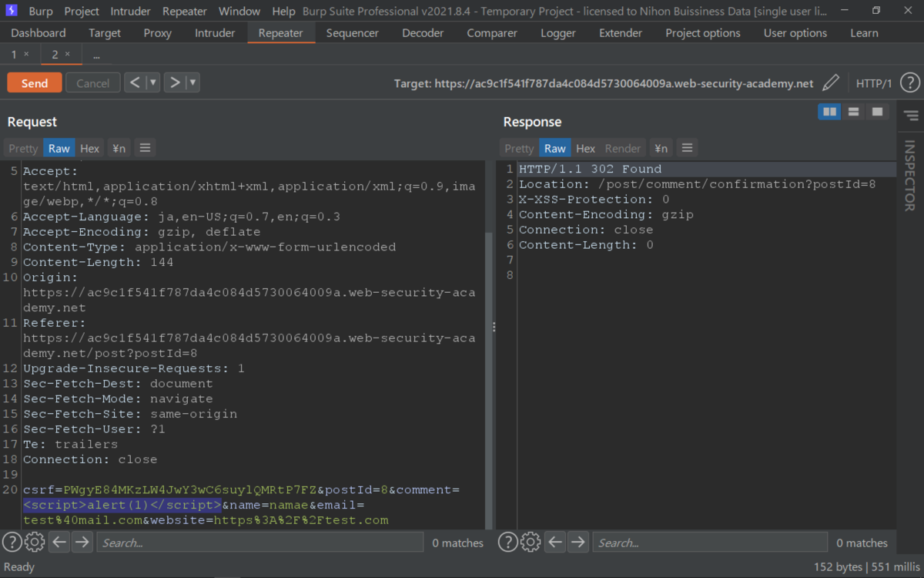The image size is (924, 578).
Task: Open the Sequencer tab
Action: point(353,33)
